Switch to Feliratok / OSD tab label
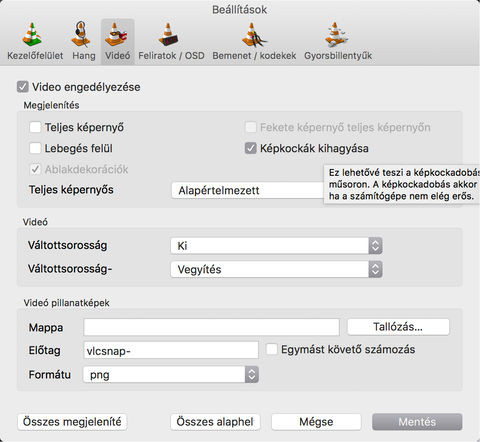The width and height of the screenshot is (480, 442). [x=171, y=56]
